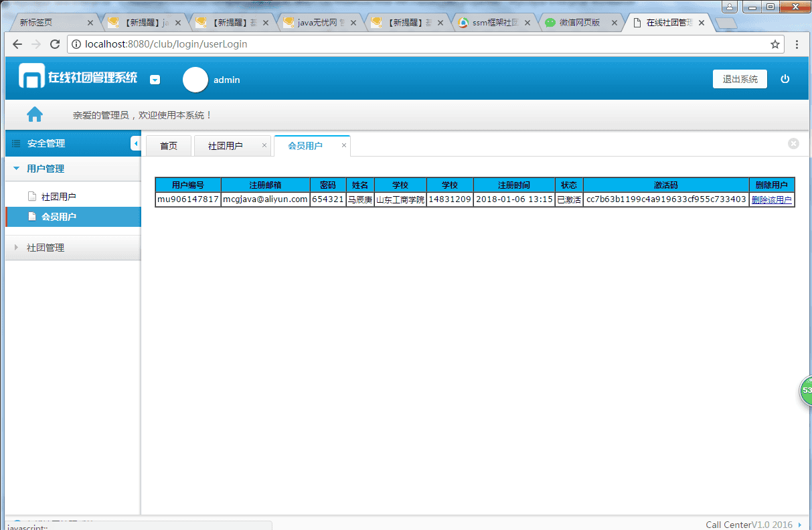Open the dropdown arrow beside system title
This screenshot has width=812, height=530.
(155, 80)
